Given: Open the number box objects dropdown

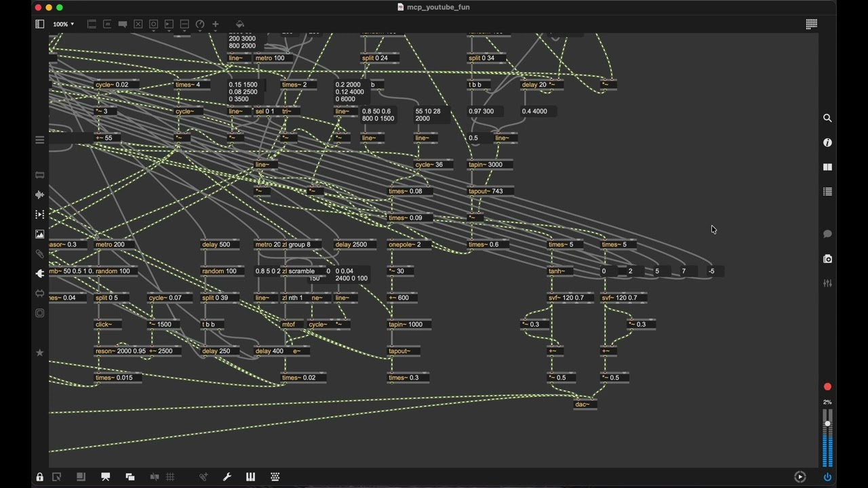Looking at the screenshot, I should click(x=170, y=24).
